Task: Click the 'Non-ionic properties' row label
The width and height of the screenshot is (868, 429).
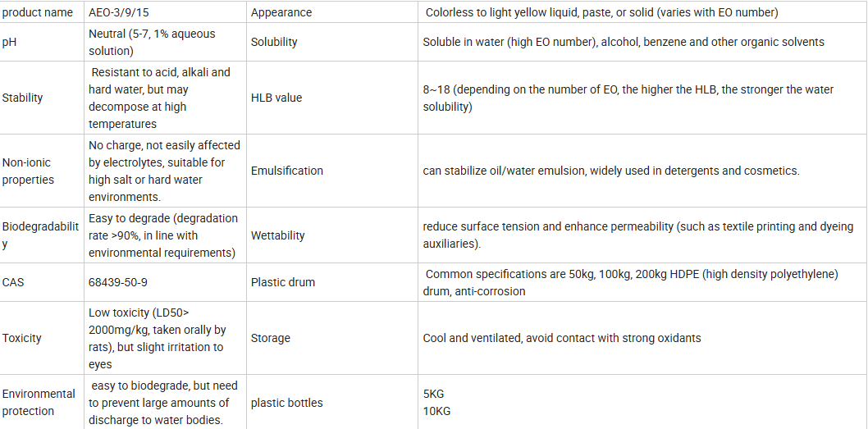Action: pos(28,171)
